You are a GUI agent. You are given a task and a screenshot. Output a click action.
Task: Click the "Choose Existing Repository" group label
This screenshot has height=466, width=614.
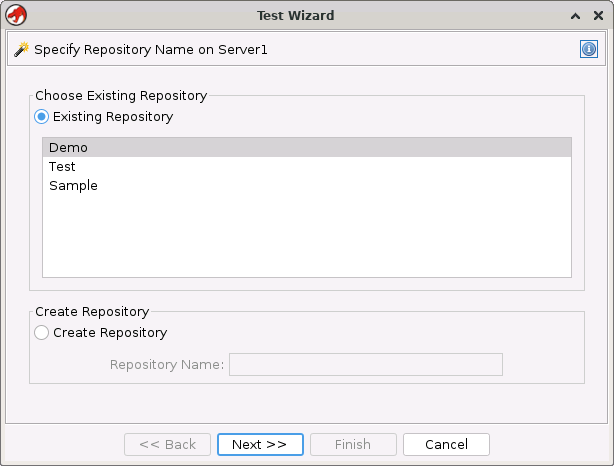click(x=121, y=96)
